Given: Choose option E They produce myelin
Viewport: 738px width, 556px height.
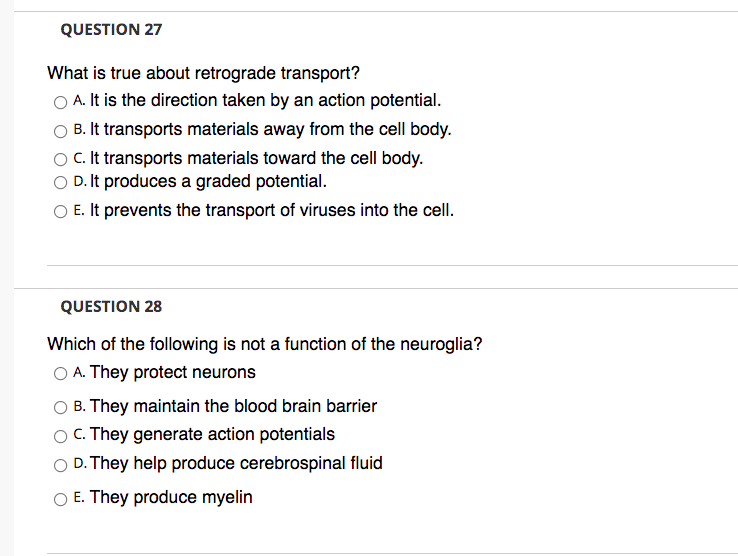Looking at the screenshot, I should [60, 499].
